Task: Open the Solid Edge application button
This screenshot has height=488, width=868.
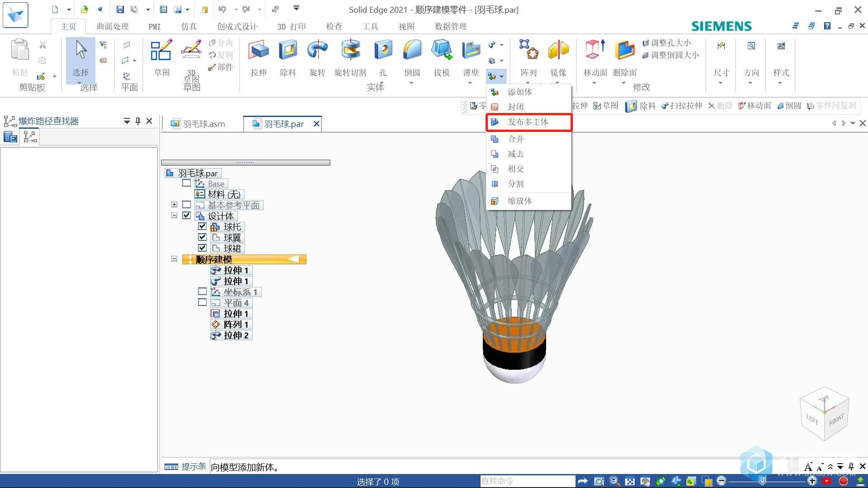Action: [15, 15]
